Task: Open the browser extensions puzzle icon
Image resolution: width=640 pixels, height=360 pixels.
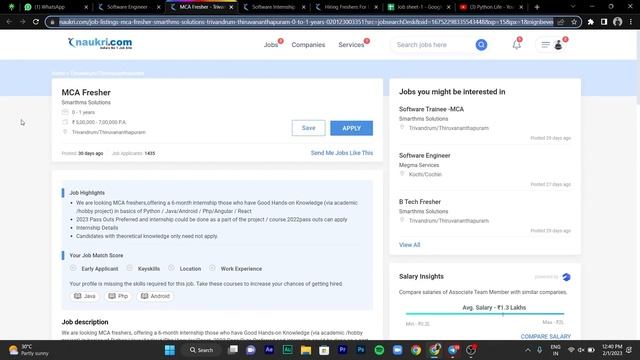Action: tap(591, 22)
